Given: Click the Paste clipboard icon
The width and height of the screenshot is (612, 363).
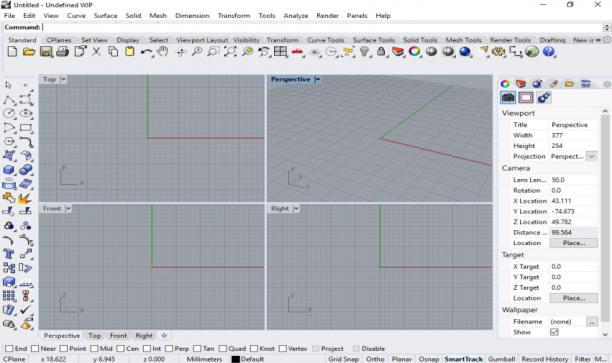Looking at the screenshot, I should 130,52.
